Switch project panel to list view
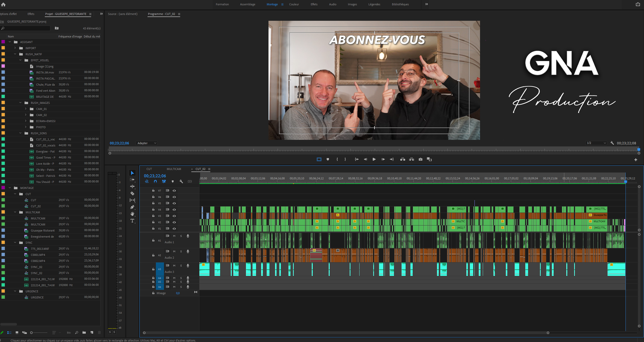 coord(9,333)
